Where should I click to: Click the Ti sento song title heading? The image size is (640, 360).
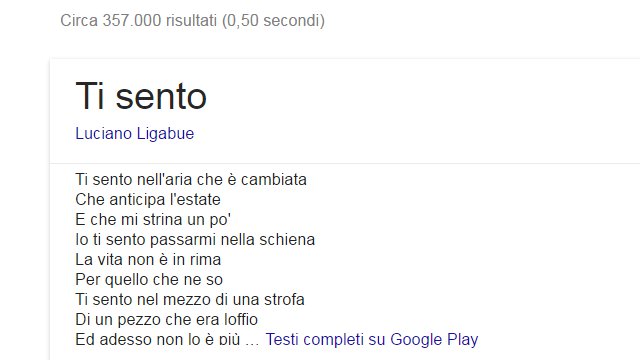click(141, 96)
